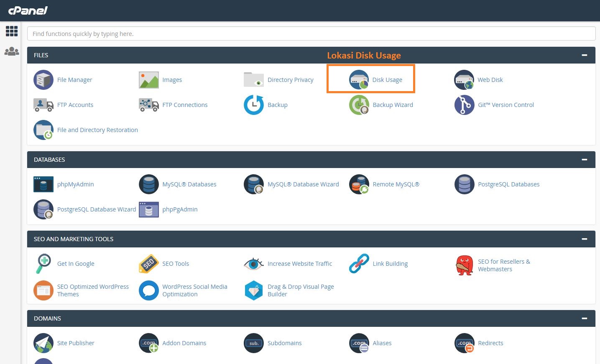Click the Site Publisher paper plane icon

click(x=43, y=343)
